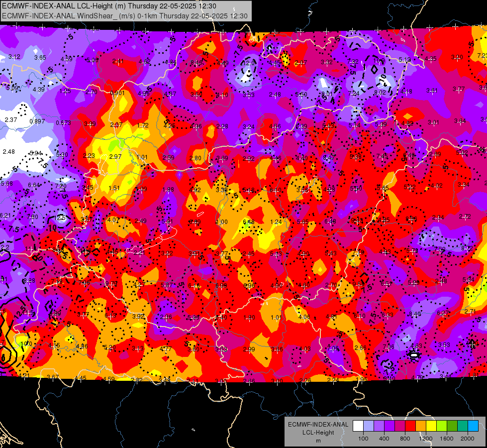The height and width of the screenshot is (448, 487).
Task: Click the wind shear value 2.37
Action: pyautogui.click(x=11, y=119)
